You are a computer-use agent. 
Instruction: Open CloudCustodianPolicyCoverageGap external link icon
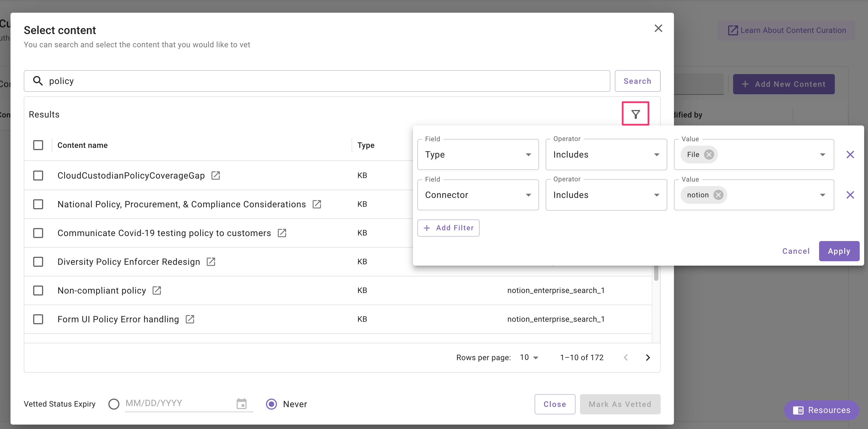pyautogui.click(x=215, y=176)
